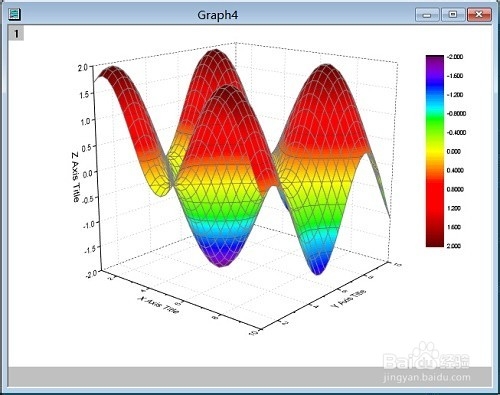Click the Graph4 title text
This screenshot has height=395, width=500.
click(x=218, y=15)
